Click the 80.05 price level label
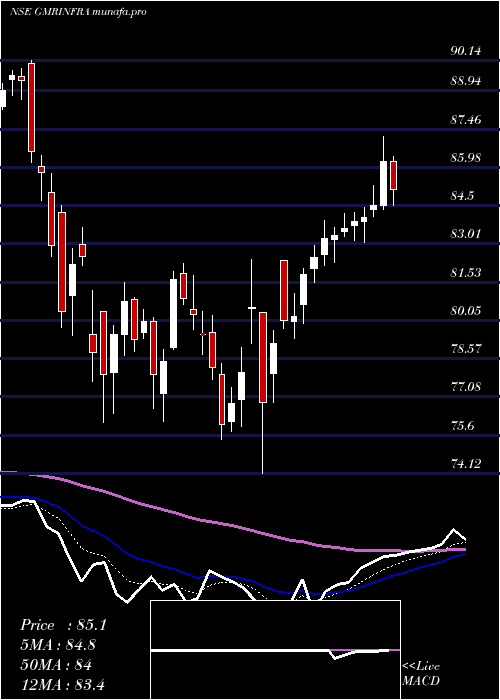Image resolution: width=500 pixels, height=700 pixels. 466,311
